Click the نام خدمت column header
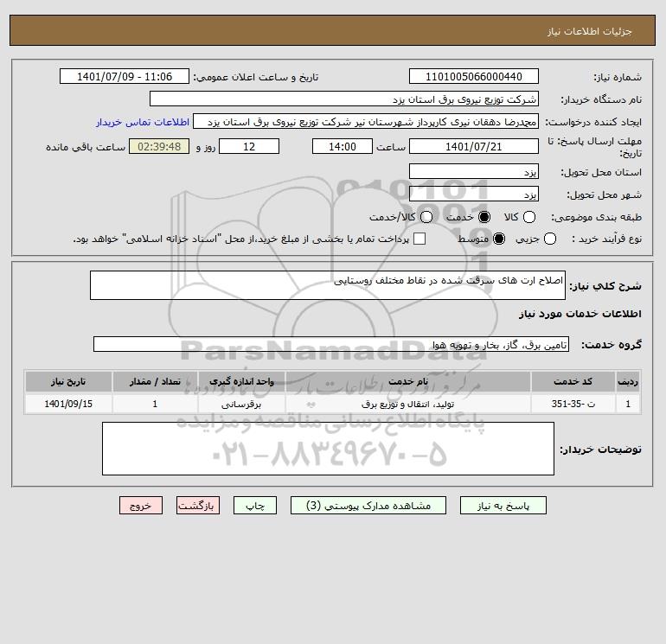The width and height of the screenshot is (666, 644). tap(408, 381)
